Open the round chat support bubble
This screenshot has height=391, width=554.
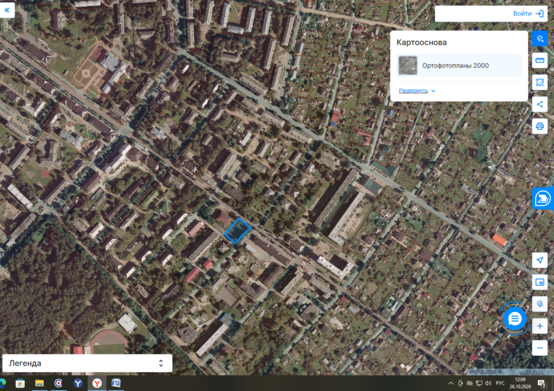[514, 319]
